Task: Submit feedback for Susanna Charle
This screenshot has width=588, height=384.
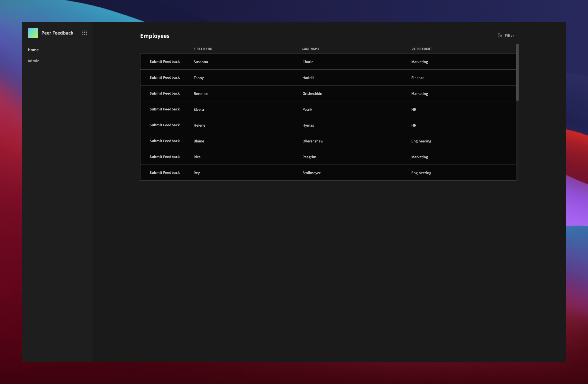Action: (x=165, y=62)
